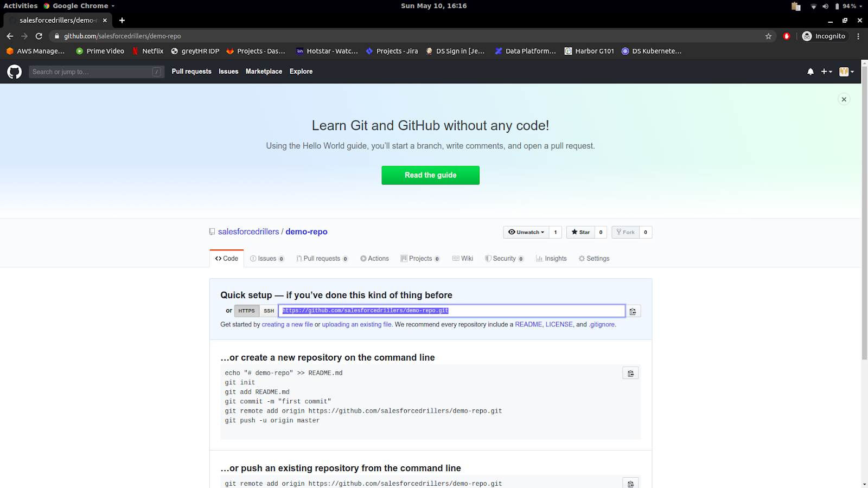Open the Wiki tab

(x=463, y=259)
